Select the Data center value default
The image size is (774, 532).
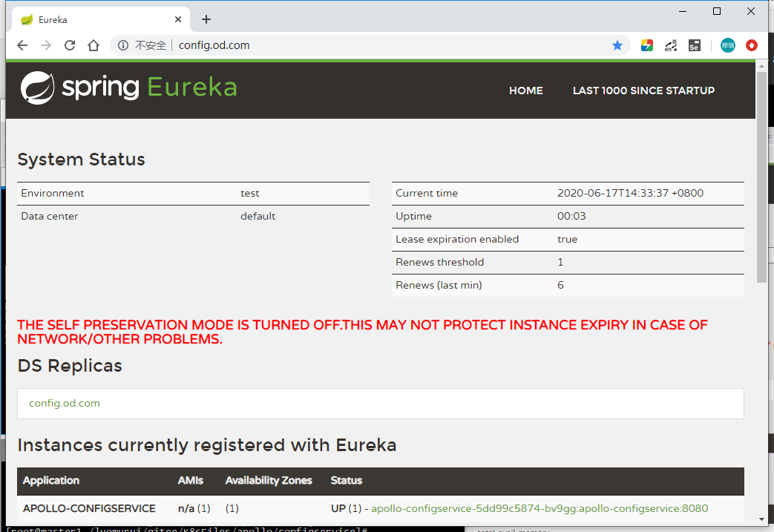tap(258, 216)
